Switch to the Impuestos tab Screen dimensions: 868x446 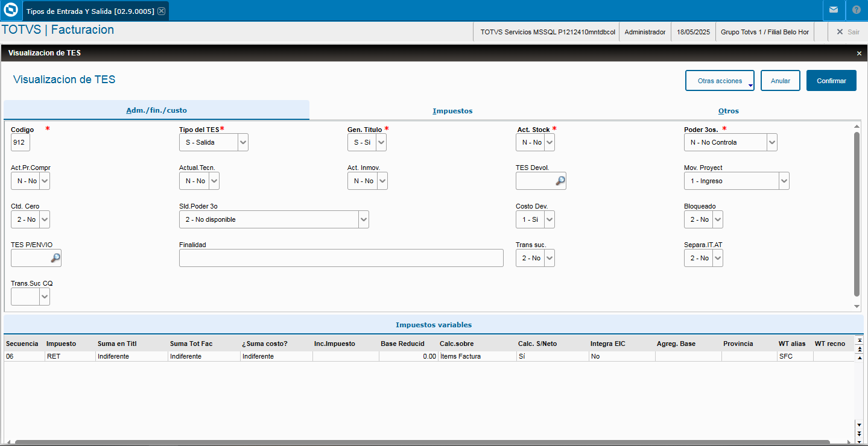point(452,111)
